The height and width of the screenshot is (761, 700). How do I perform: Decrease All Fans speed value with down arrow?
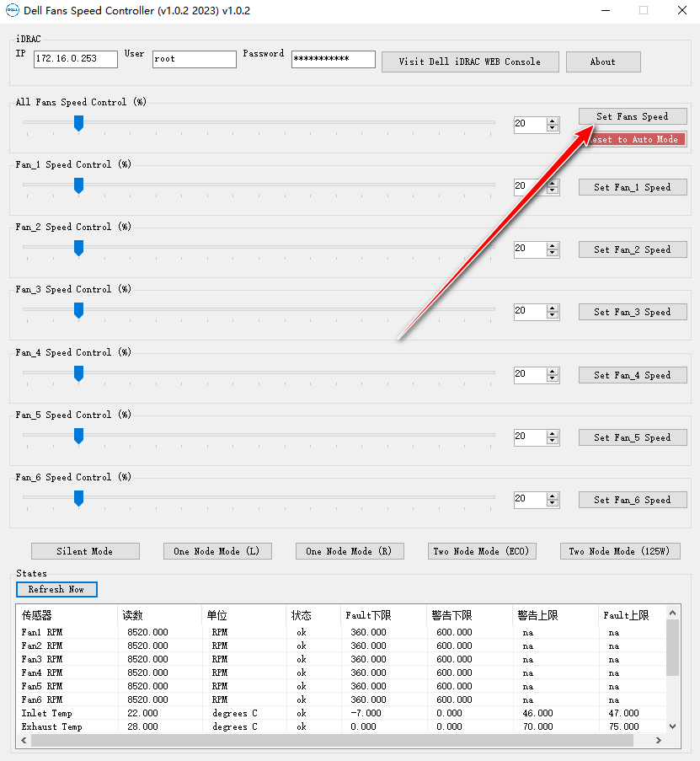[552, 128]
